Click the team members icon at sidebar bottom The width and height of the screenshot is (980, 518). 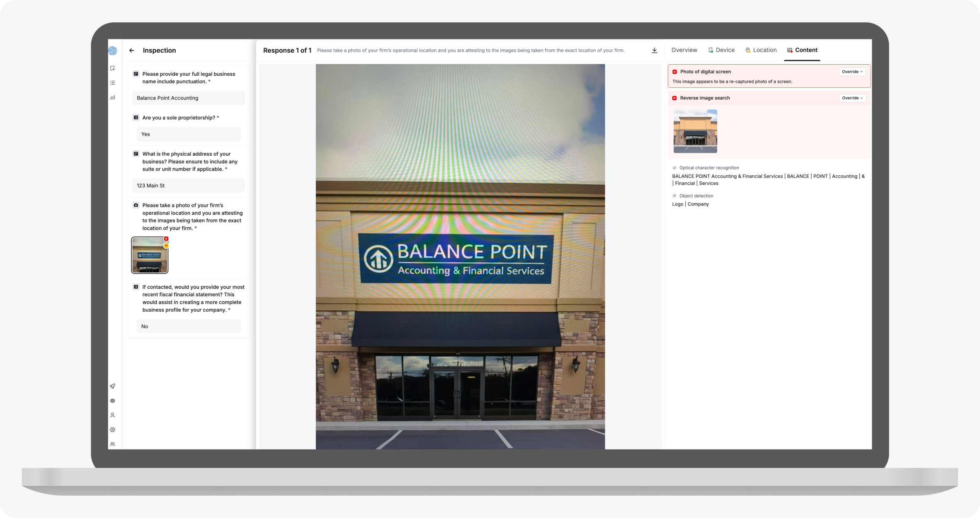113,444
